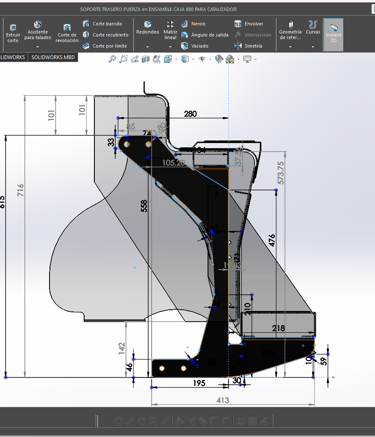
Task: Select the Extruir corte tool
Action: click(13, 33)
